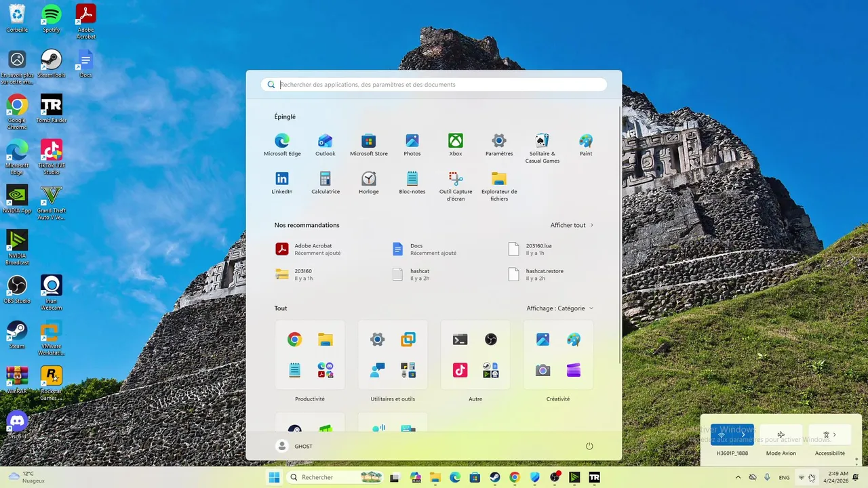868x488 pixels.
Task: Launch Paint from pinned apps
Action: coord(586,145)
